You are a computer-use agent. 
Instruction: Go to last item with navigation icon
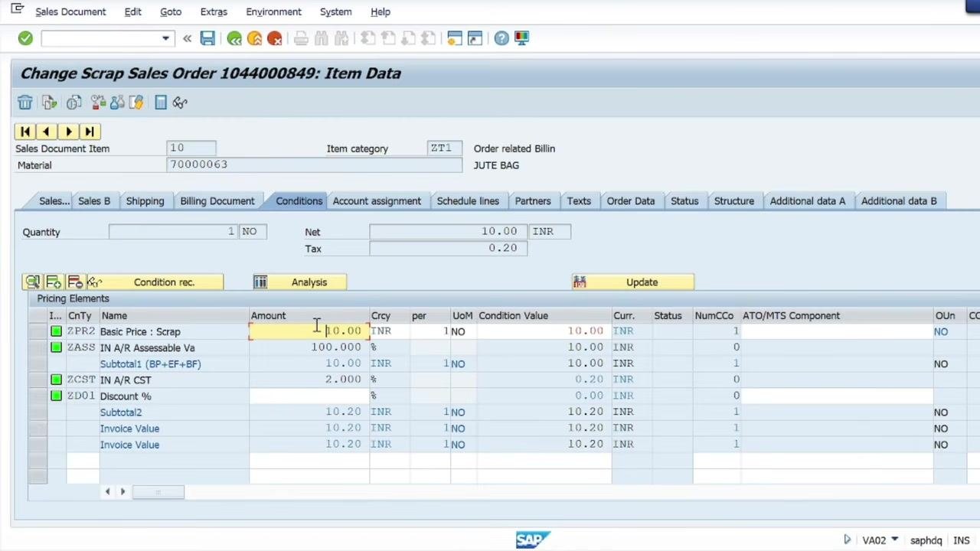[90, 132]
